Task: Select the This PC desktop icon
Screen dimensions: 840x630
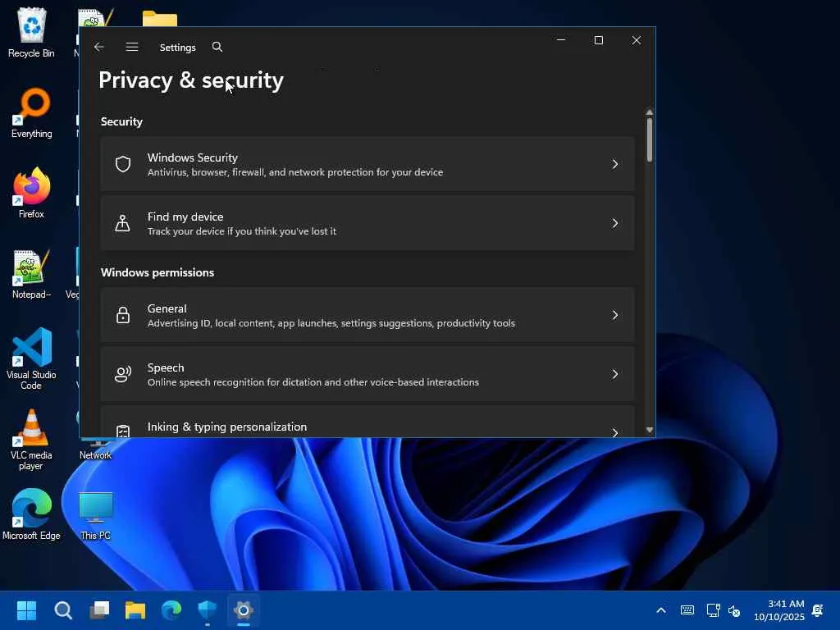Action: (96, 515)
